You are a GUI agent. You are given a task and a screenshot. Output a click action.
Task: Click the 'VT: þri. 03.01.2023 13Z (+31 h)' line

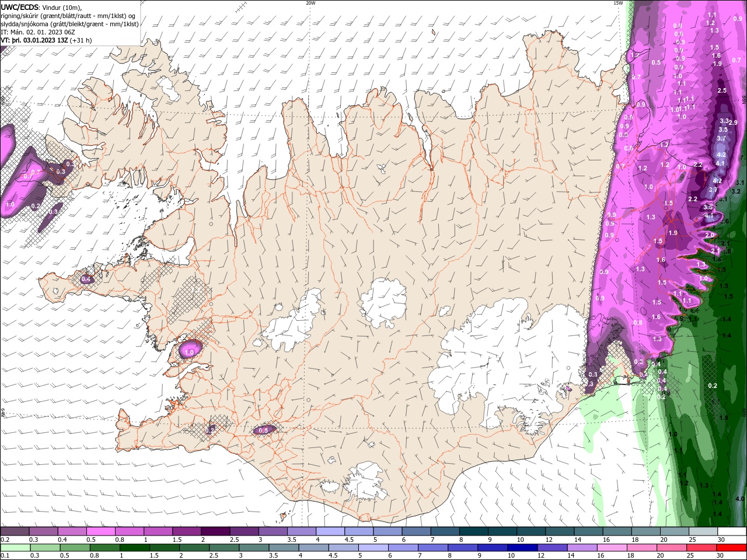pyautogui.click(x=46, y=40)
